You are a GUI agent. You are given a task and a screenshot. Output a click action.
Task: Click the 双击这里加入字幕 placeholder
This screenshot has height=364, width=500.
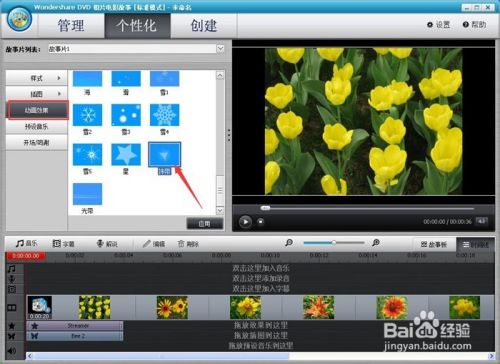261,288
